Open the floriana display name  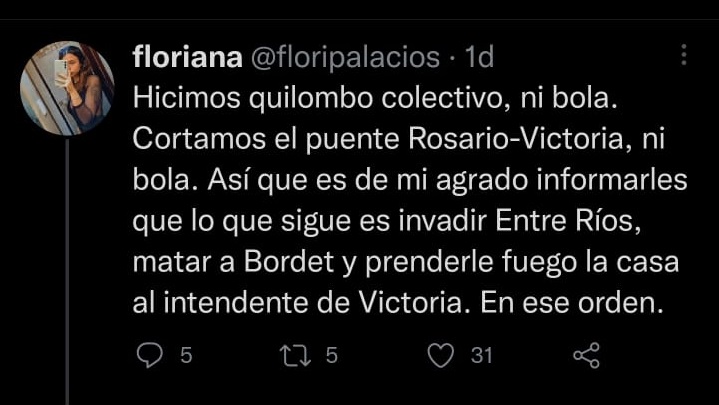tap(188, 57)
